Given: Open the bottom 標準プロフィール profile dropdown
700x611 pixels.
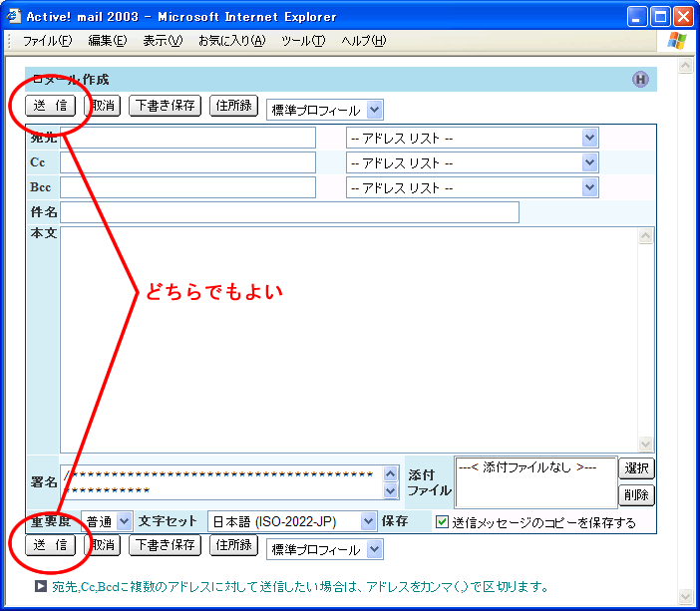Looking at the screenshot, I should (325, 549).
